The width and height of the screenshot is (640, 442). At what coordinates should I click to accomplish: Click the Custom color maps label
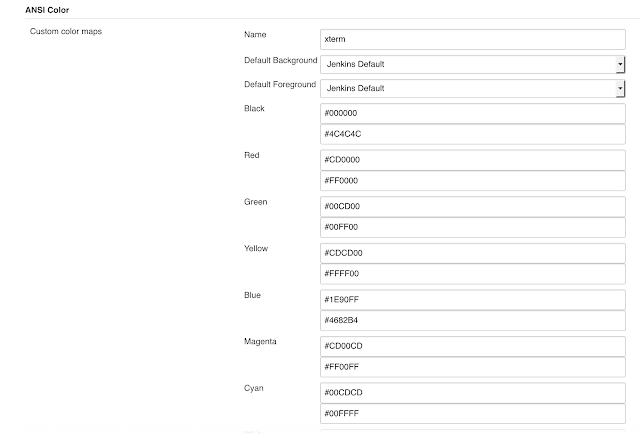66,31
